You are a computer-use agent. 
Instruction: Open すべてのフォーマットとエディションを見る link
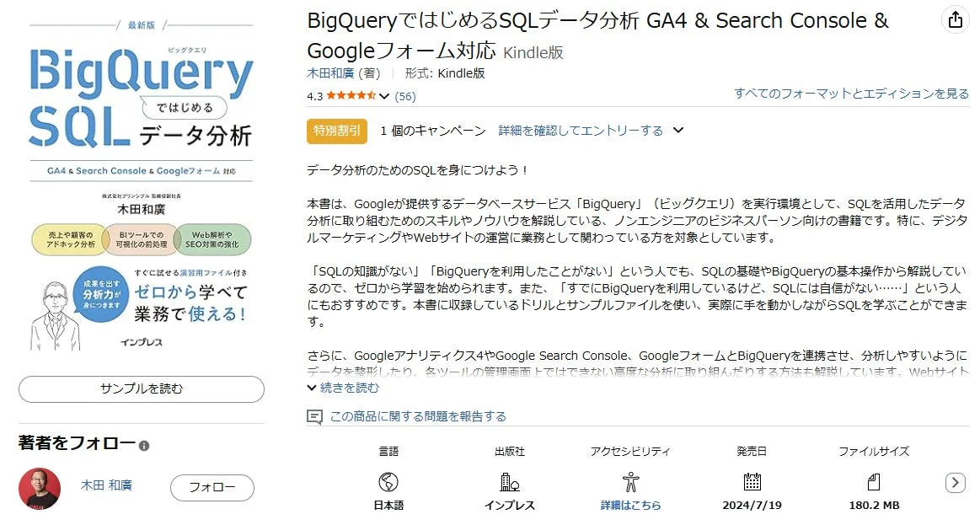[850, 94]
